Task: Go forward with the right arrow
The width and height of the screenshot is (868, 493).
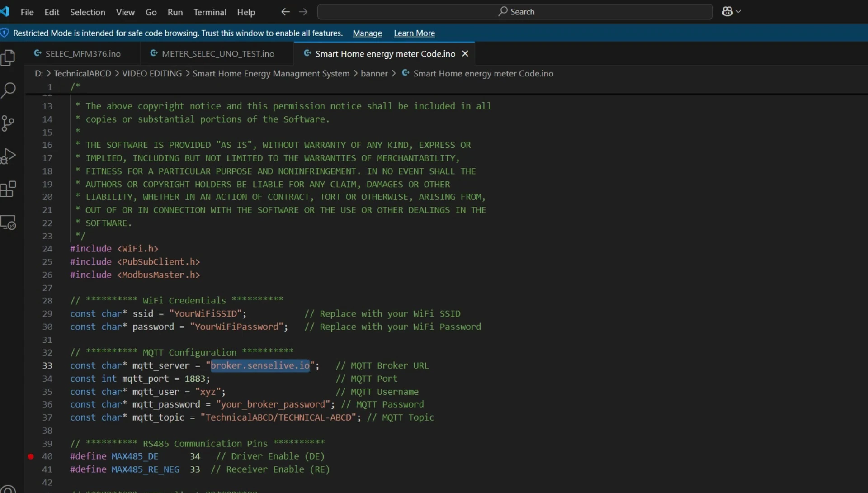Action: (303, 12)
